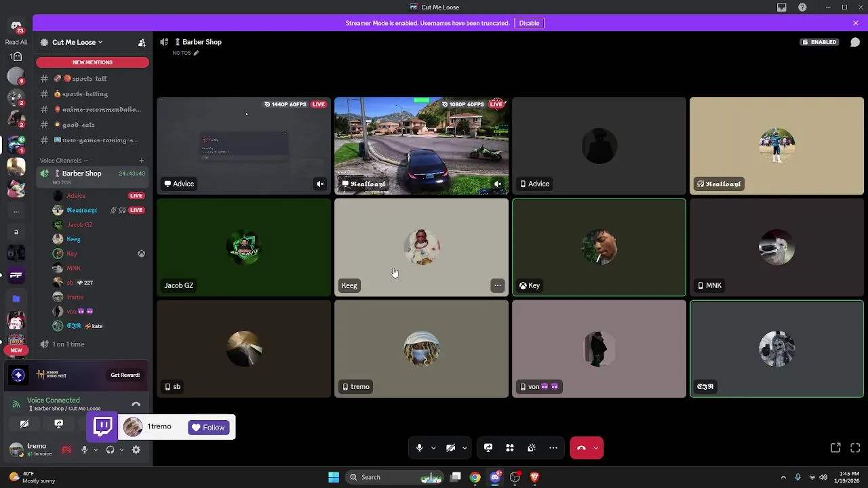
Task: Open Windows Start menu
Action: (334, 477)
